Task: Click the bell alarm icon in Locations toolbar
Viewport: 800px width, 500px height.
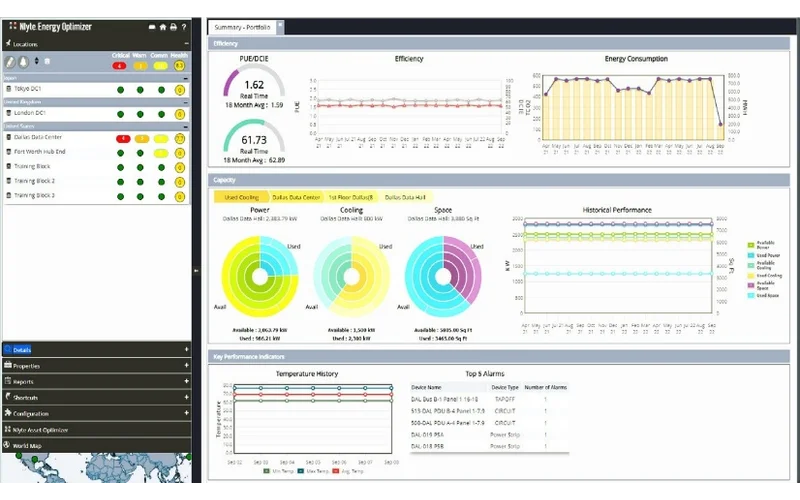Action: tap(23, 62)
